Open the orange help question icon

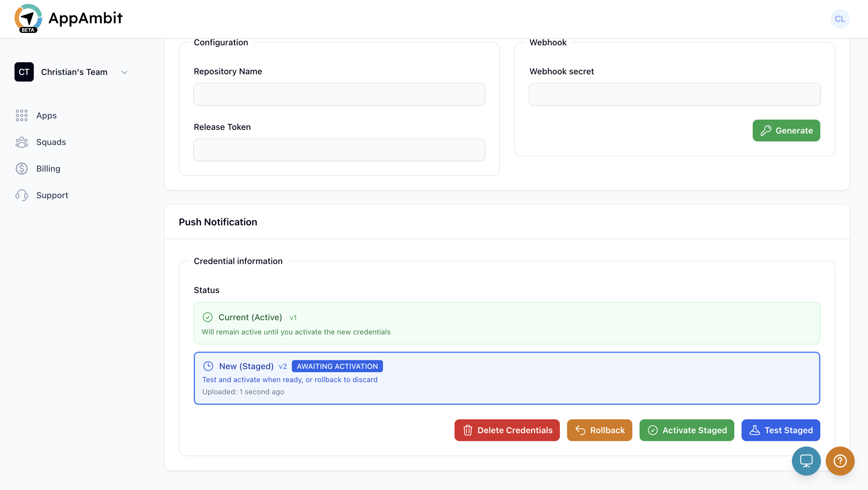tap(840, 461)
